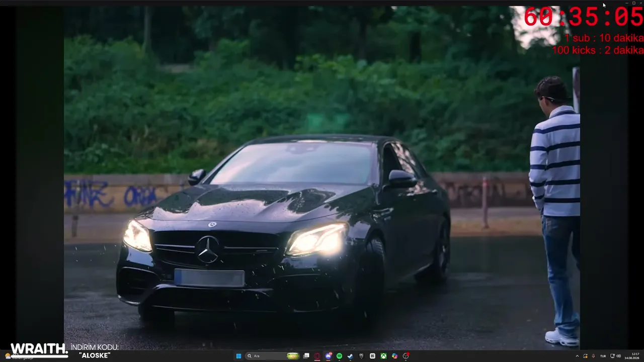Show hidden system tray icons

coord(577,356)
